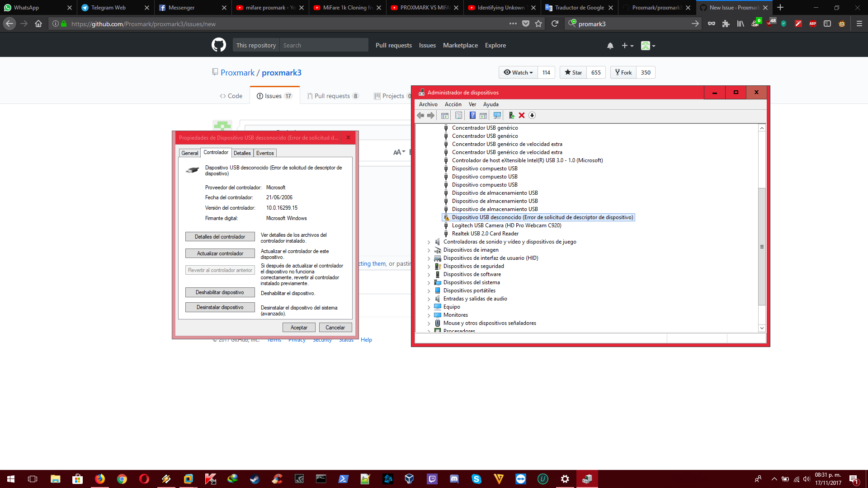The width and height of the screenshot is (868, 488).
Task: Open GitHub notifications bell
Action: [x=610, y=46]
